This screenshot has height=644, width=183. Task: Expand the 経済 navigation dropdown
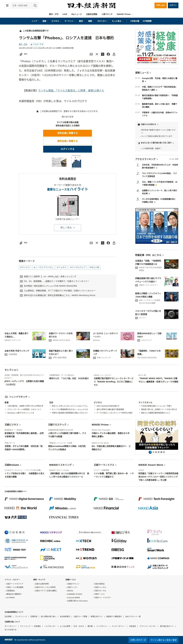[82, 21]
